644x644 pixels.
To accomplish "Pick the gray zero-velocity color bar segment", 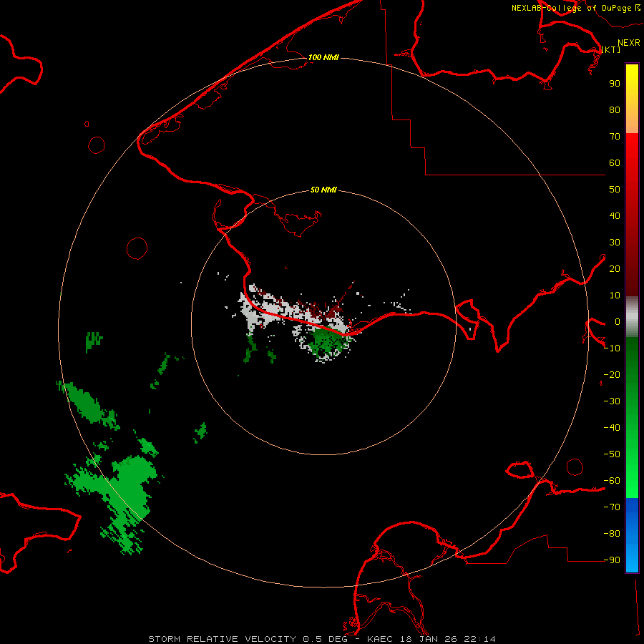I will [x=632, y=317].
